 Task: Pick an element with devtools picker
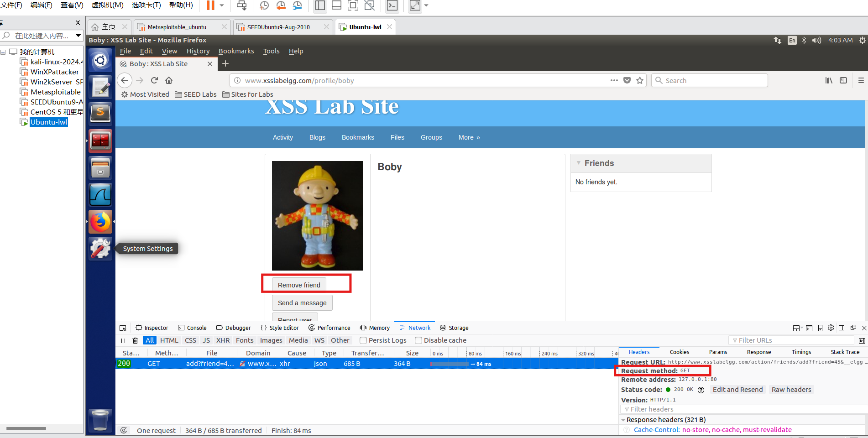123,328
